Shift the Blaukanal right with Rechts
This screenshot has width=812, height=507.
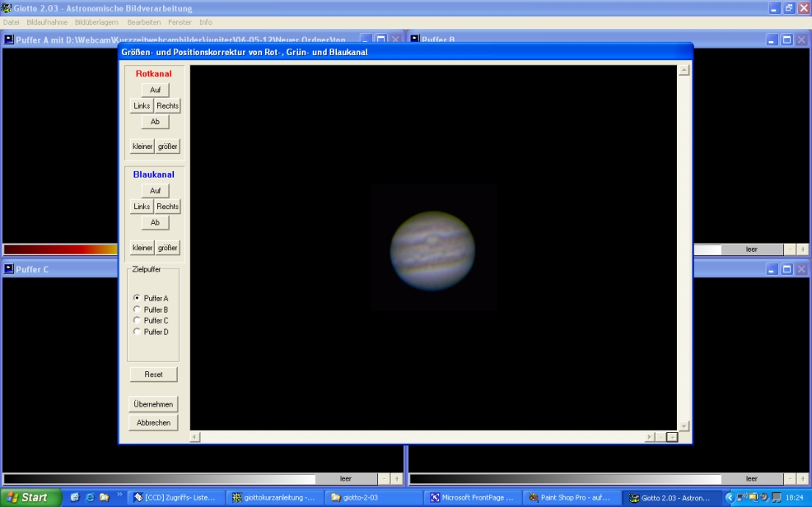pyautogui.click(x=167, y=207)
